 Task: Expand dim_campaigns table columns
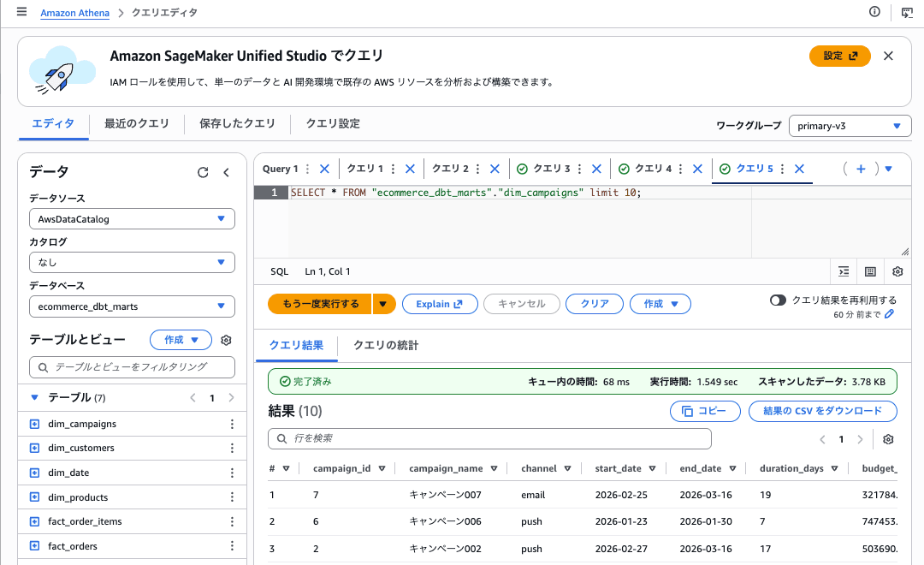pyautogui.click(x=35, y=424)
